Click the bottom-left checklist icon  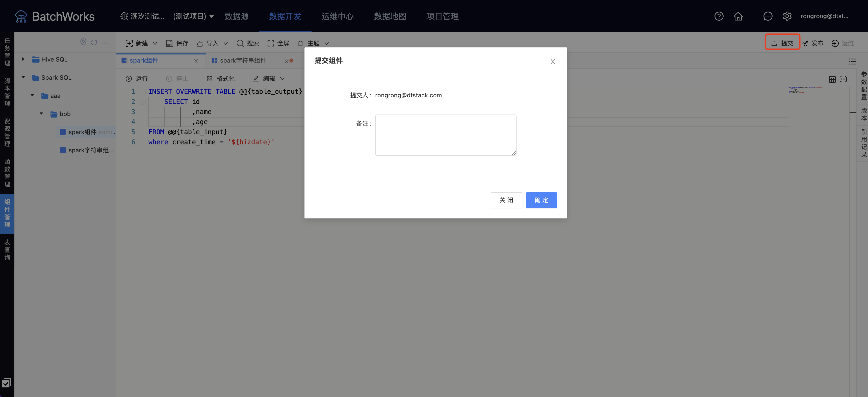(6, 383)
